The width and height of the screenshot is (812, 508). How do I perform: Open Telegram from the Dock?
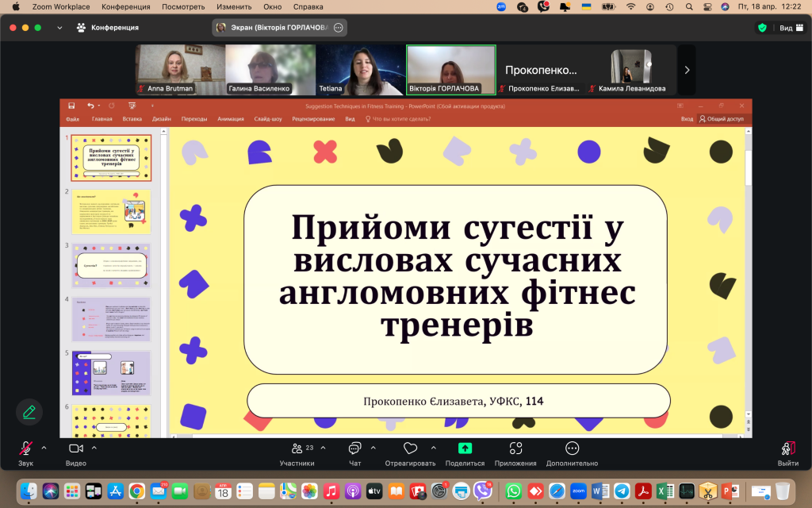click(x=622, y=491)
